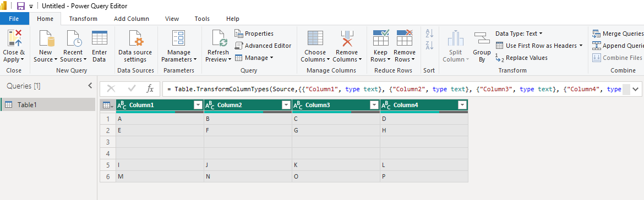
Task: Open Data source settings
Action: point(135,46)
